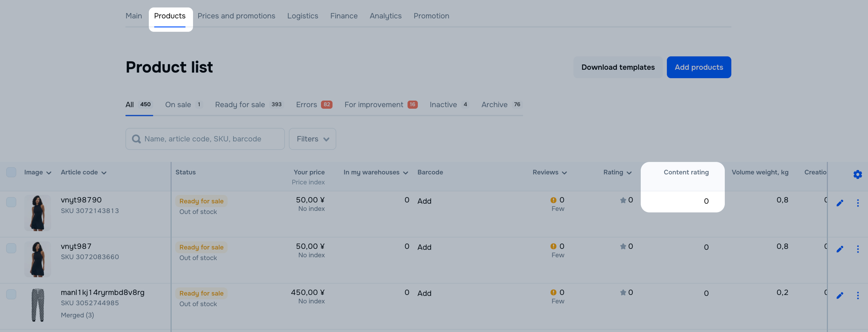Click reviews warning icon on first row
The image size is (868, 332).
[553, 200]
